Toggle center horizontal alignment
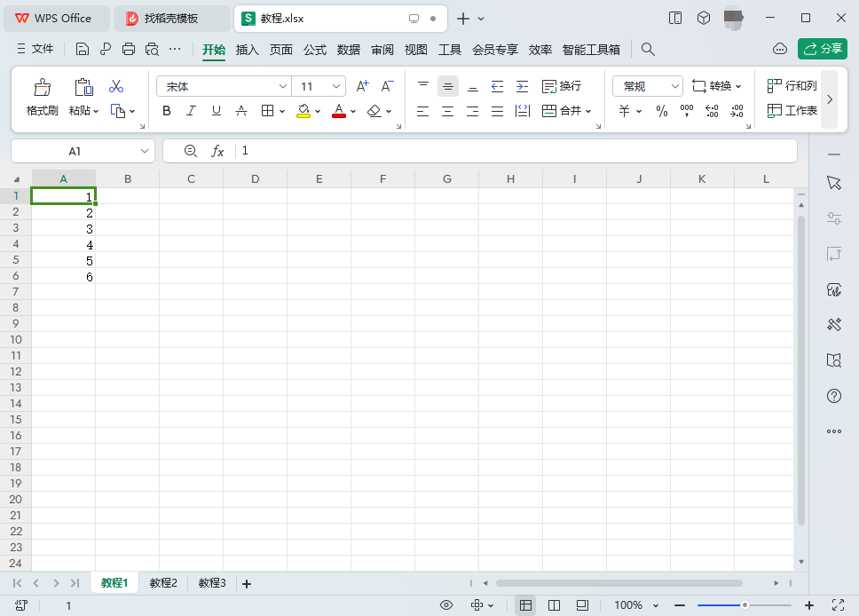 (447, 111)
